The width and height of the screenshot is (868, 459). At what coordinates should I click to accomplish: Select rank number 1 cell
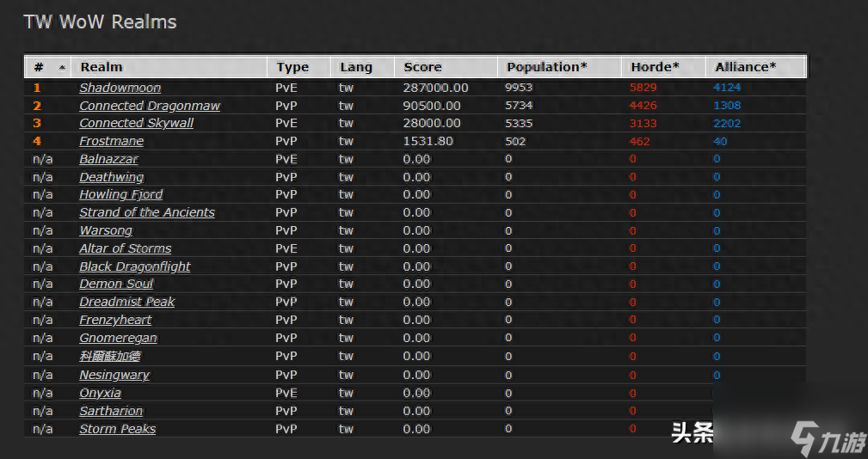pyautogui.click(x=37, y=88)
